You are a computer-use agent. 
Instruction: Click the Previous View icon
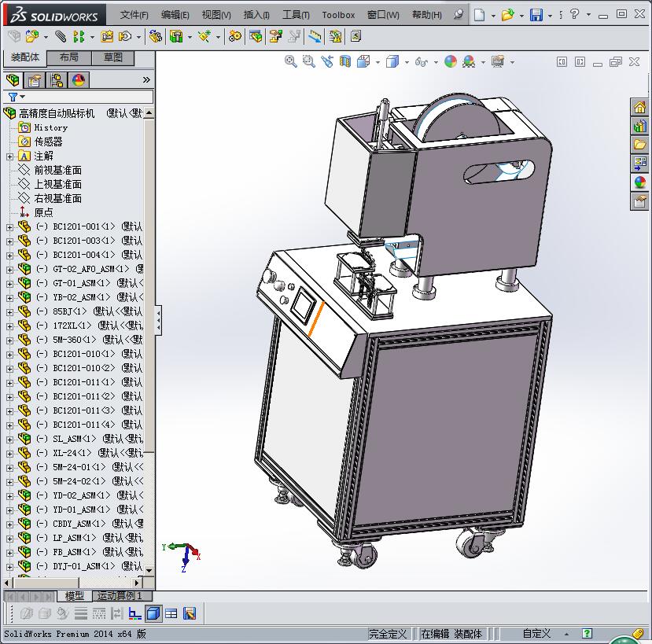[327, 62]
